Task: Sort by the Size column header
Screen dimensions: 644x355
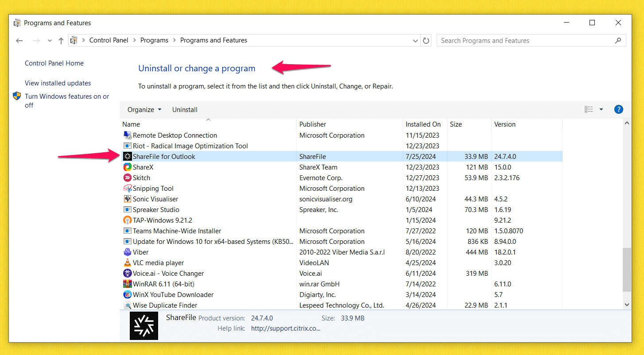Action: [469, 124]
